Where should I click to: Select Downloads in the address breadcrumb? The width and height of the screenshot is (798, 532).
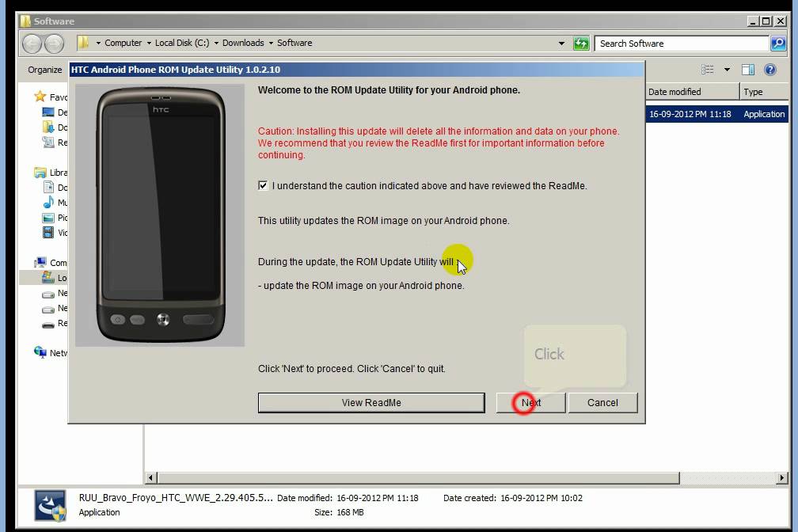[243, 44]
